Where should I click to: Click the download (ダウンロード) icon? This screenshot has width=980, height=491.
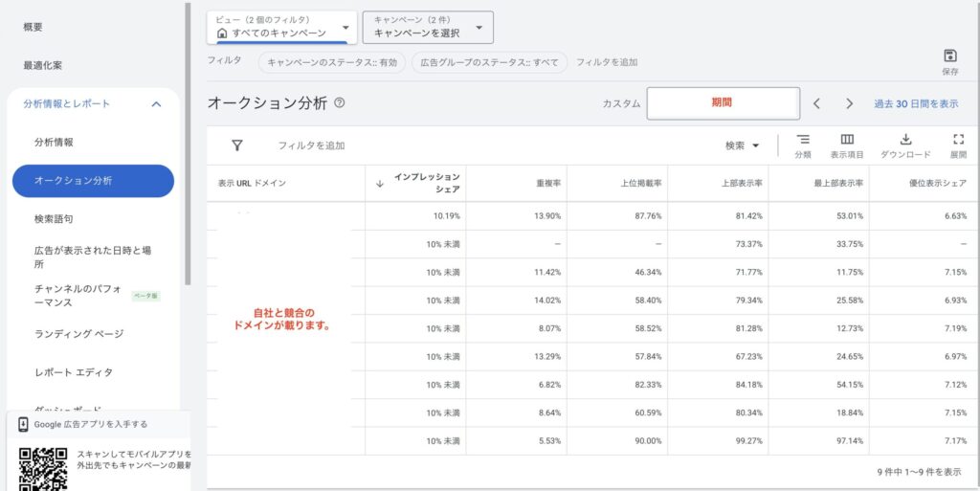pyautogui.click(x=905, y=140)
